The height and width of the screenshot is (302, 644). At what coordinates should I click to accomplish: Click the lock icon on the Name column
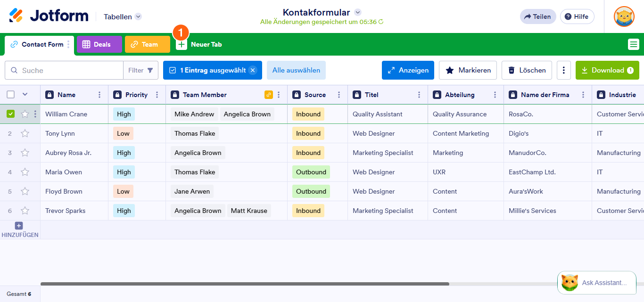[x=51, y=94]
